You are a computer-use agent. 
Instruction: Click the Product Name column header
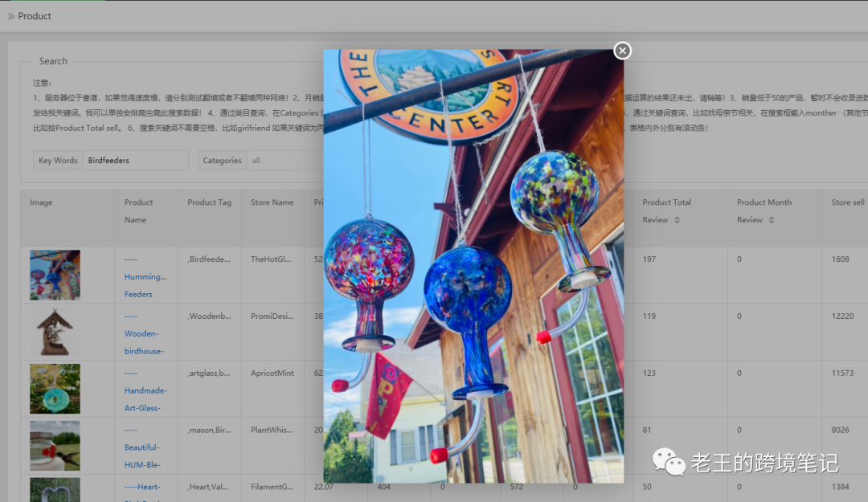138,211
